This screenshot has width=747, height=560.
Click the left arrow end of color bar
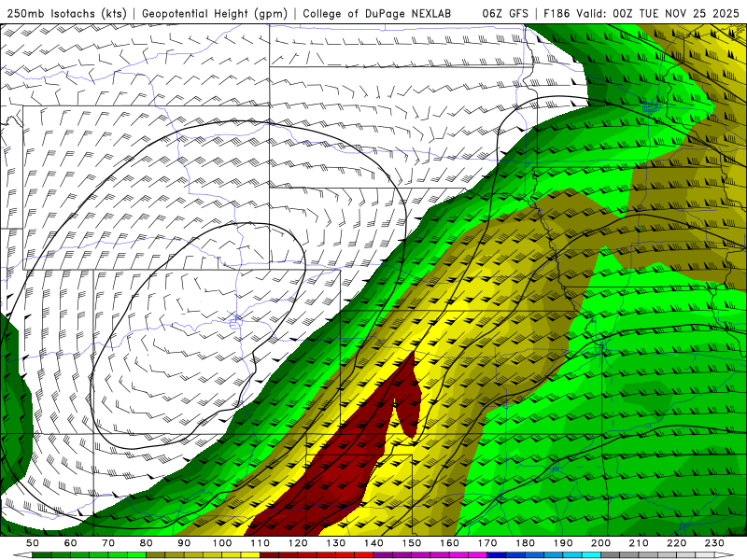point(22,555)
